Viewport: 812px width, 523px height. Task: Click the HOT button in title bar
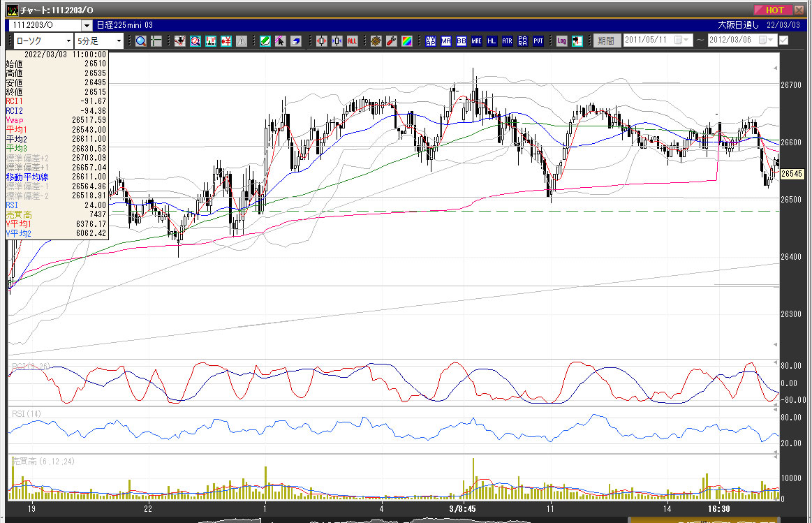[773, 10]
